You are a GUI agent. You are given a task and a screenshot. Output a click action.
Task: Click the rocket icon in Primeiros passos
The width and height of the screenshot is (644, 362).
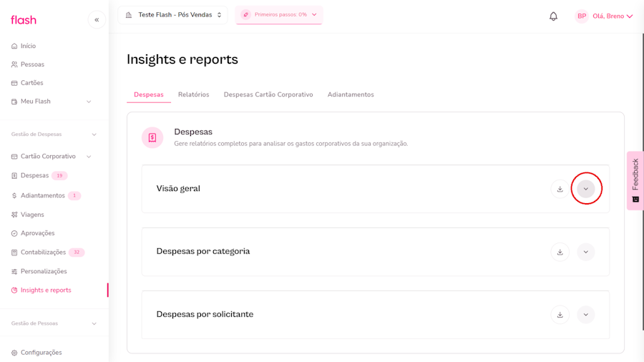(245, 15)
